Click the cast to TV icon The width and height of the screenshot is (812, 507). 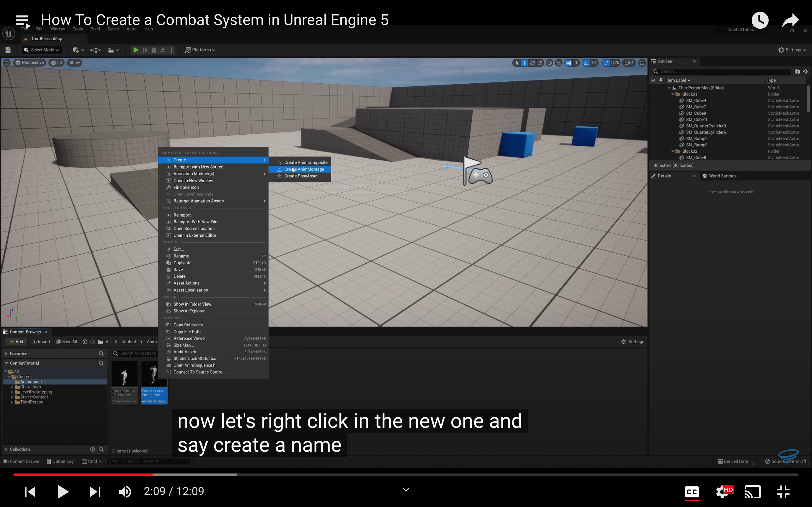coord(753,492)
